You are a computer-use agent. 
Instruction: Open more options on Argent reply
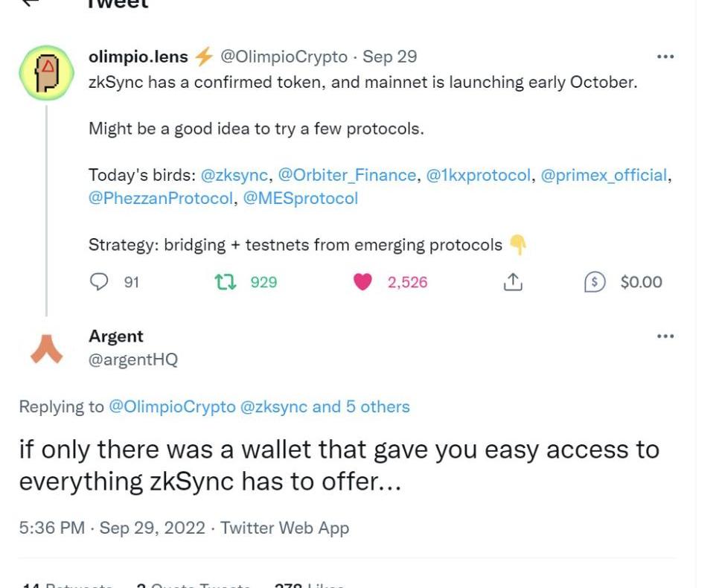pyautogui.click(x=665, y=336)
